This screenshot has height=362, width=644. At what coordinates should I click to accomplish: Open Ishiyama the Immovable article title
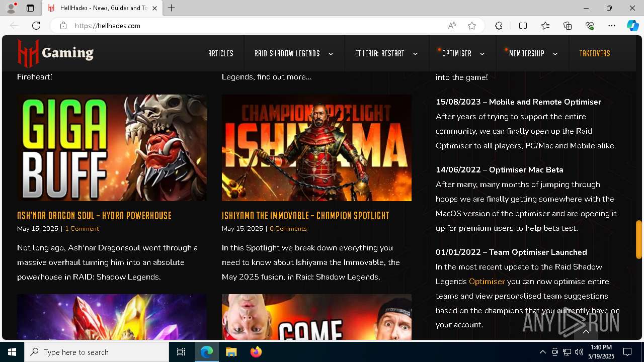pyautogui.click(x=305, y=215)
